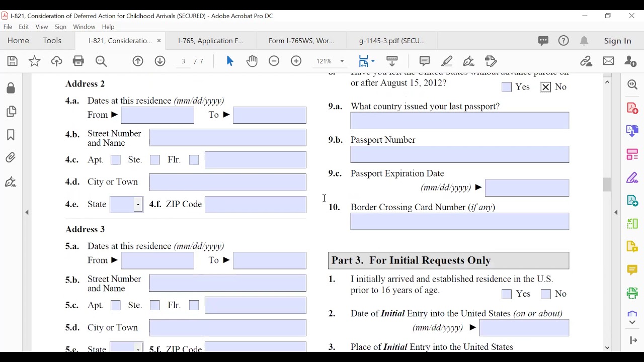Click the Create PDF tool in the right panel

tap(632, 108)
